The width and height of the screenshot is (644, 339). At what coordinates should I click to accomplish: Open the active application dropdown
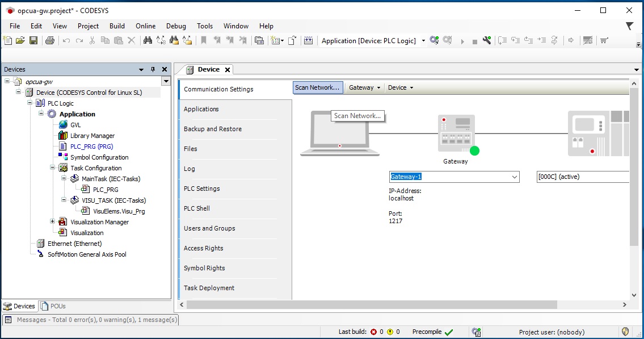coord(423,41)
